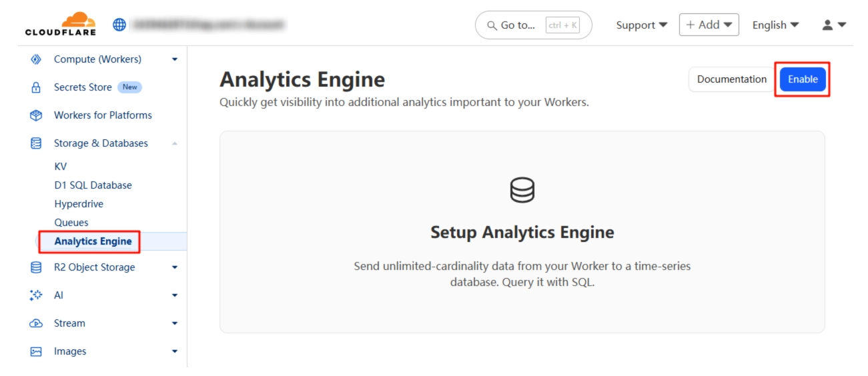Image resolution: width=868 pixels, height=376 pixels.
Task: Go to Hyperdrive
Action: (79, 204)
